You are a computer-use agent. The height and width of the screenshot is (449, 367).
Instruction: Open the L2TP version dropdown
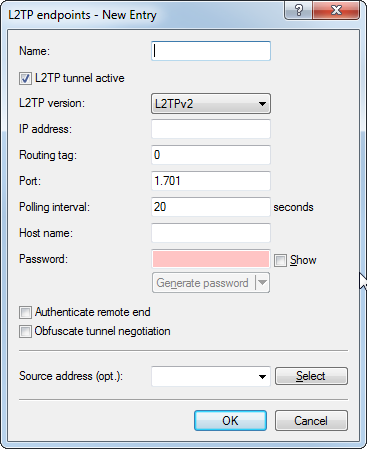click(x=211, y=104)
